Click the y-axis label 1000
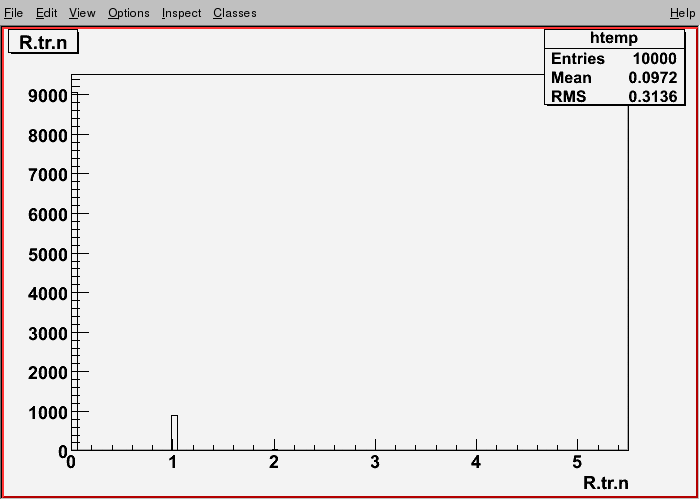The height and width of the screenshot is (500, 700). tap(47, 412)
